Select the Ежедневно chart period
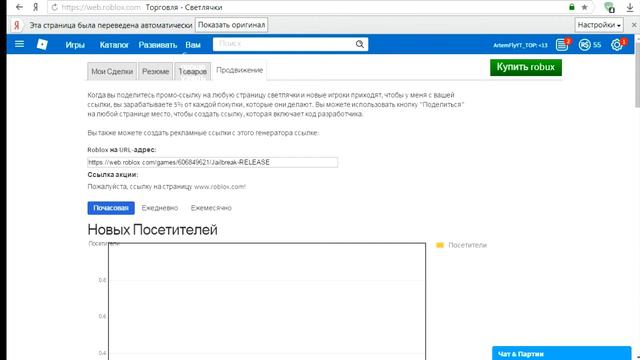This screenshot has height=360, width=640. [160, 208]
